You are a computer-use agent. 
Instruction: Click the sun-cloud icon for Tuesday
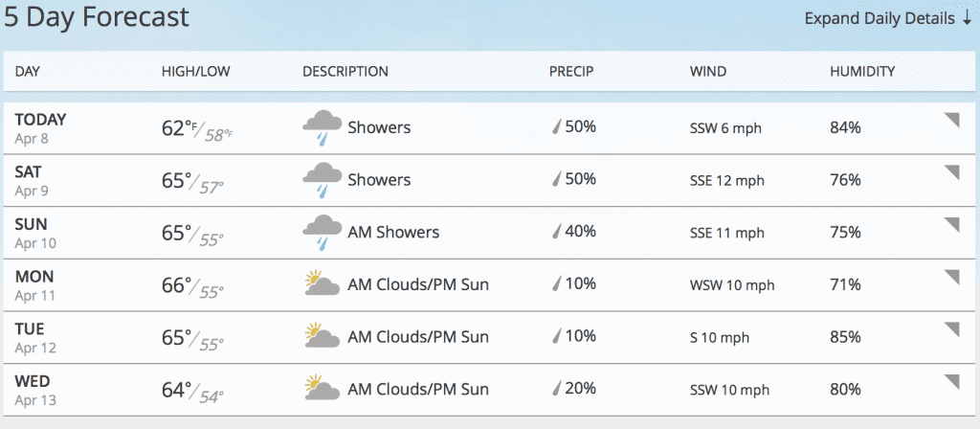322,336
